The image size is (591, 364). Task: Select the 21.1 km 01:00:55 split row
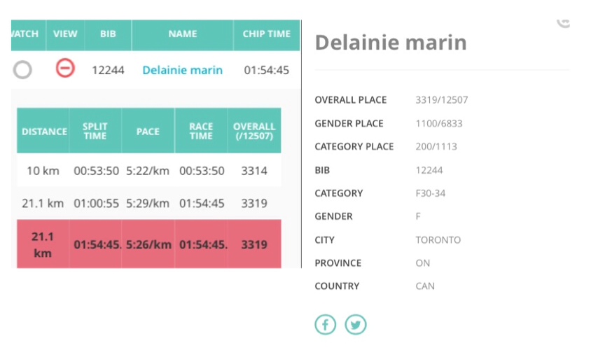point(148,204)
